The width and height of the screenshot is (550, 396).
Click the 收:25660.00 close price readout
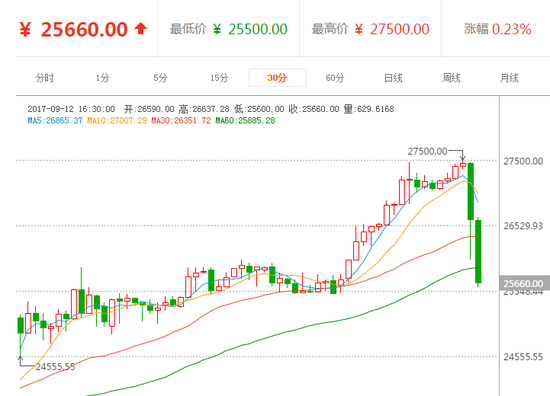314,109
